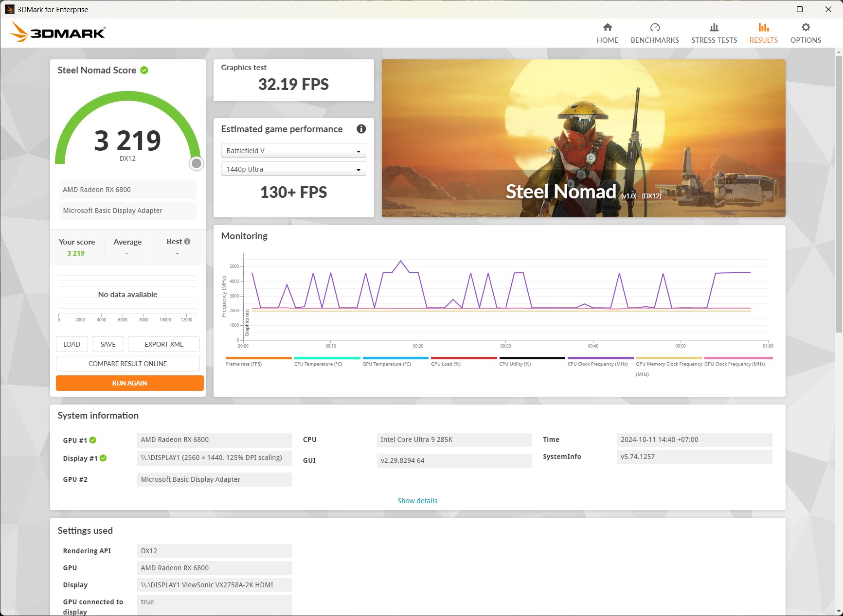Switch to the Results tab

[763, 33]
